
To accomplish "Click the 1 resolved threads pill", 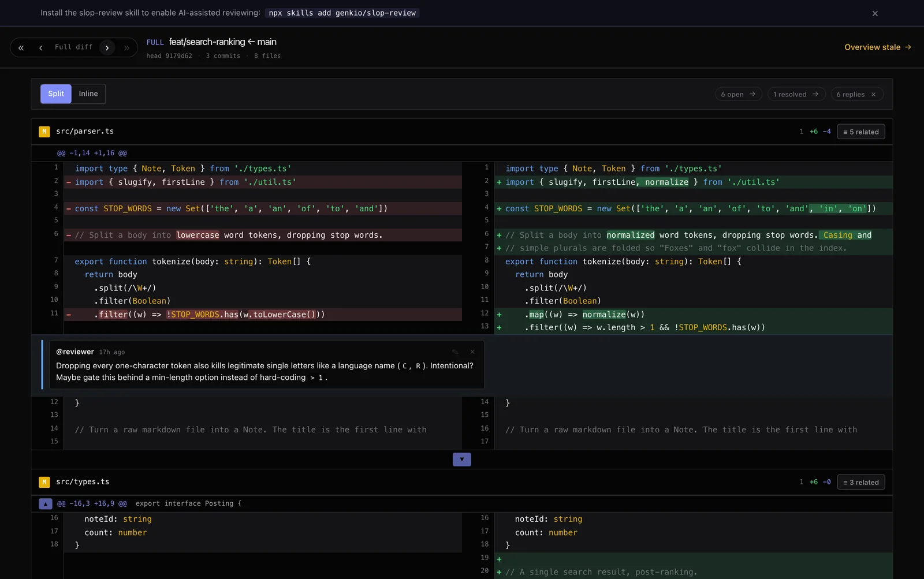I will (x=796, y=94).
